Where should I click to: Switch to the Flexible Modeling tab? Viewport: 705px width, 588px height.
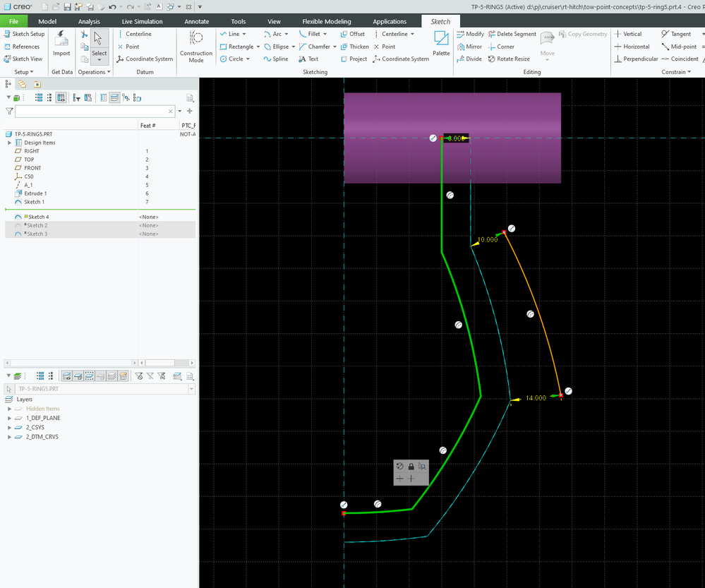click(x=327, y=22)
